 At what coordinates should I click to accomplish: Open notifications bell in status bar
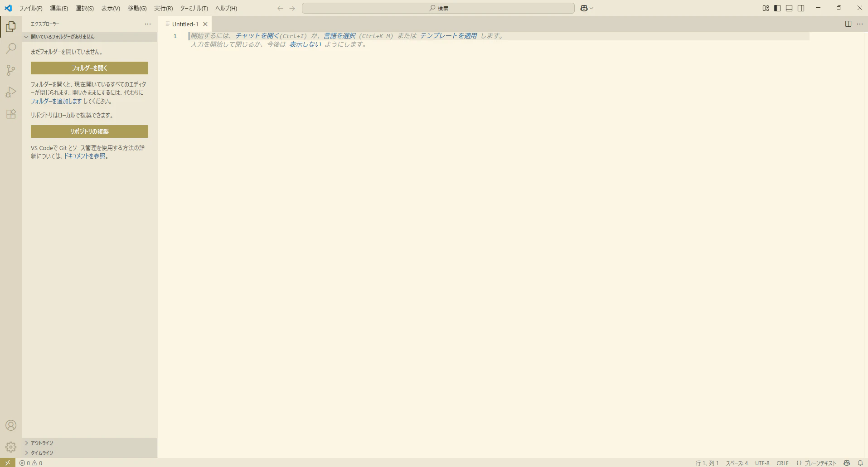pyautogui.click(x=860, y=463)
